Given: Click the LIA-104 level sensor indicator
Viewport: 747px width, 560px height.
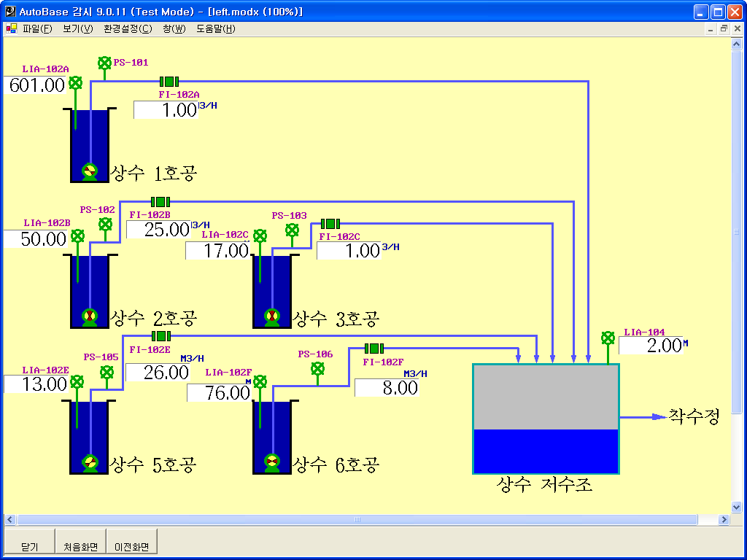Looking at the screenshot, I should (x=608, y=338).
